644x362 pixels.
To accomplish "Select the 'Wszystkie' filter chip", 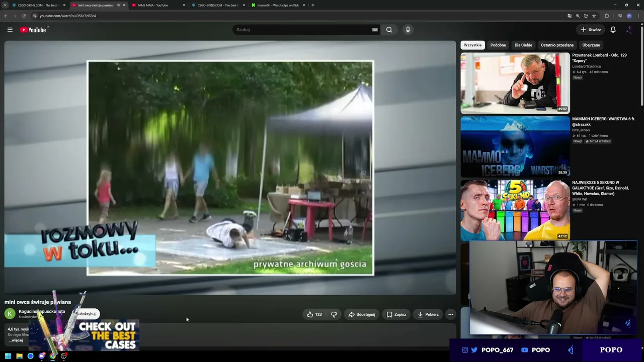I will [472, 45].
